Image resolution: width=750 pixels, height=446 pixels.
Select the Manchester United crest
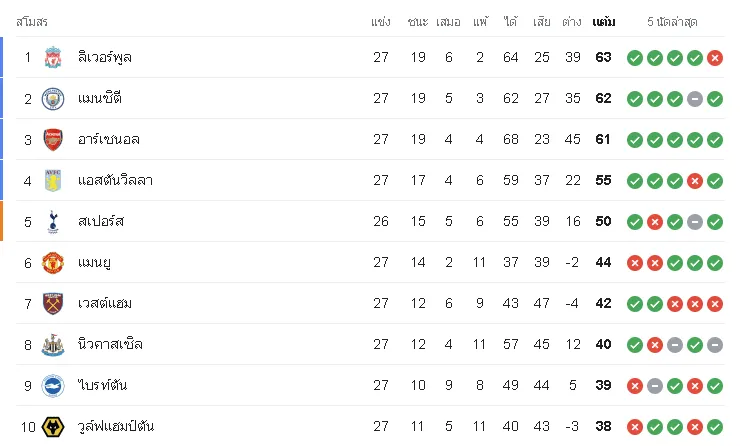[x=53, y=263]
